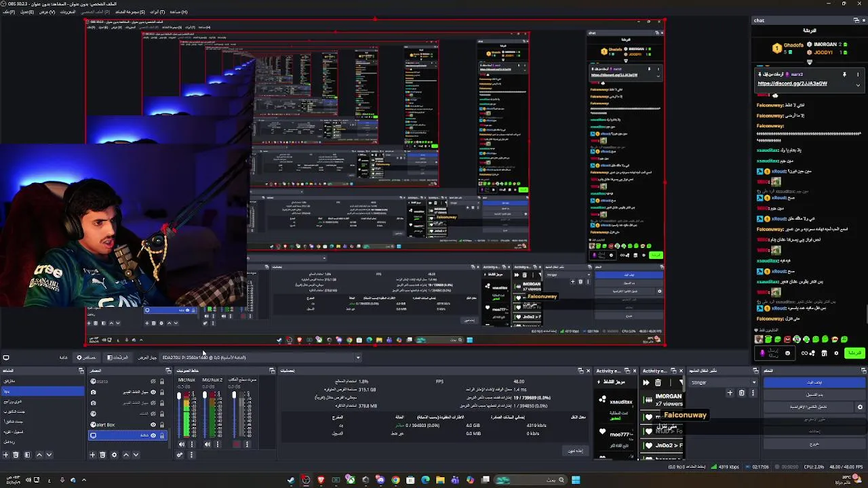The height and width of the screenshot is (488, 868).
Task: Click the chat message input field
Action: click(775, 353)
